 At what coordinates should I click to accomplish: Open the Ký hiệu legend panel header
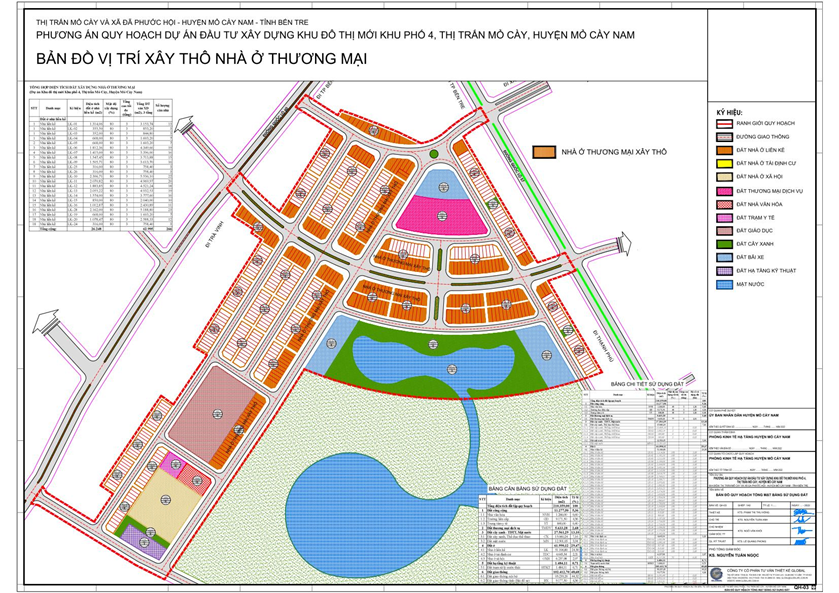coord(728,111)
